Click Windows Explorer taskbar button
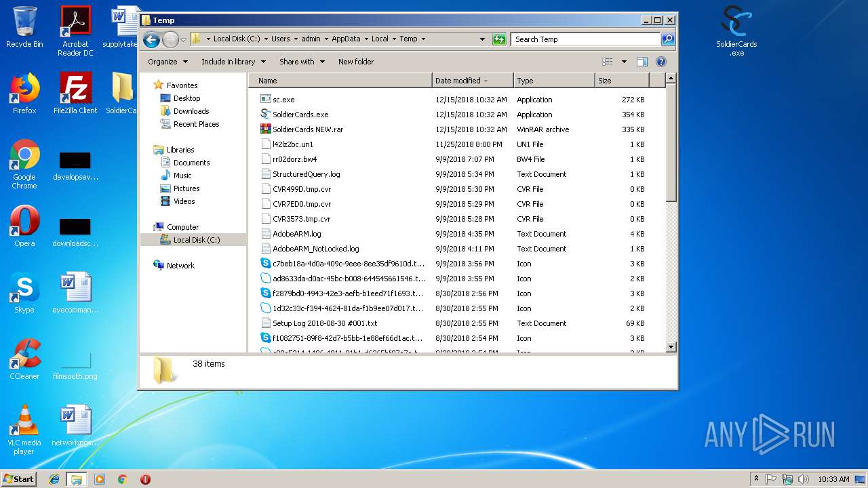 coord(77,479)
